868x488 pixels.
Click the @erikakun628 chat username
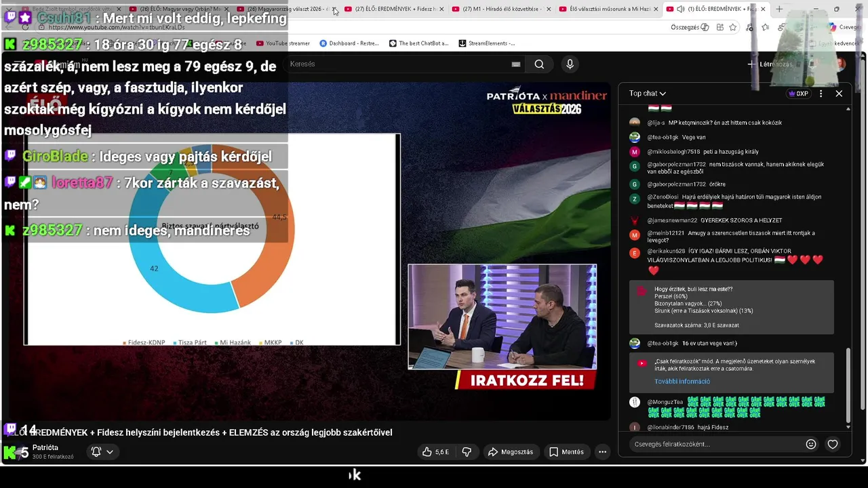click(666, 251)
